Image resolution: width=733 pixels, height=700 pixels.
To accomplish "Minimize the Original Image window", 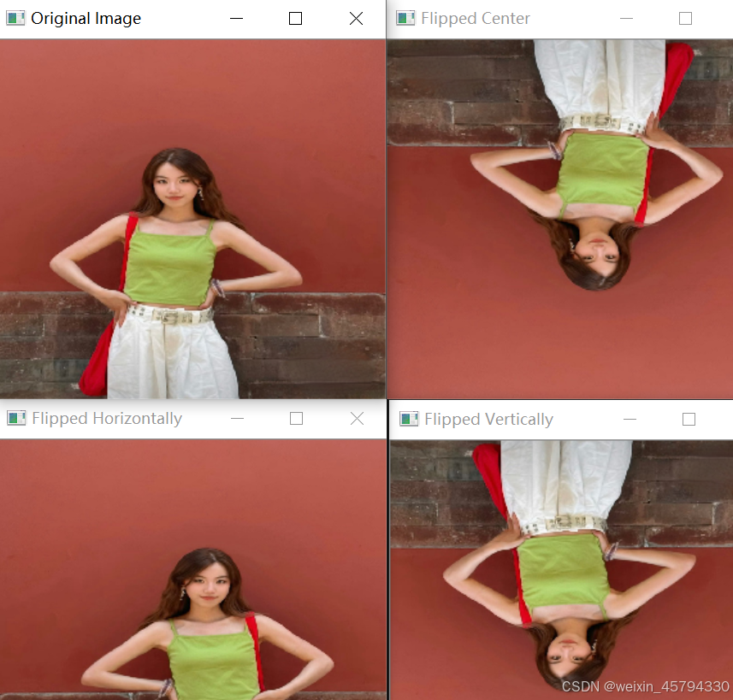I will (237, 19).
